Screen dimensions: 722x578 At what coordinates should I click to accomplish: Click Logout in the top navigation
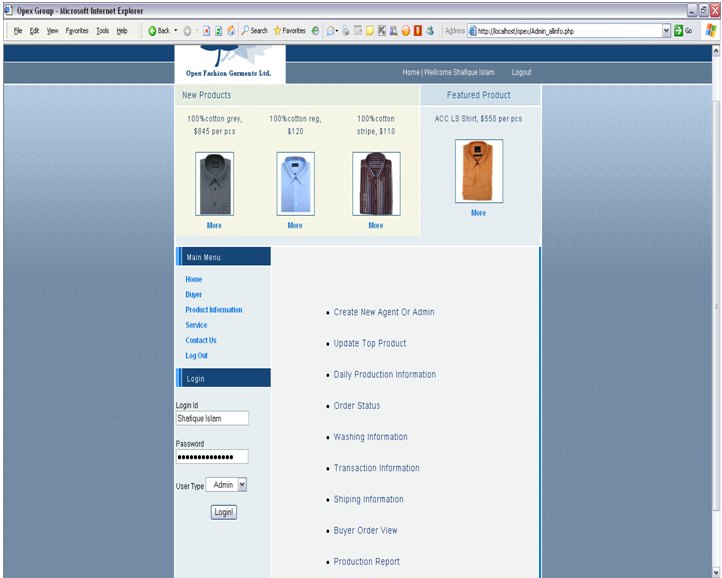[x=521, y=73]
